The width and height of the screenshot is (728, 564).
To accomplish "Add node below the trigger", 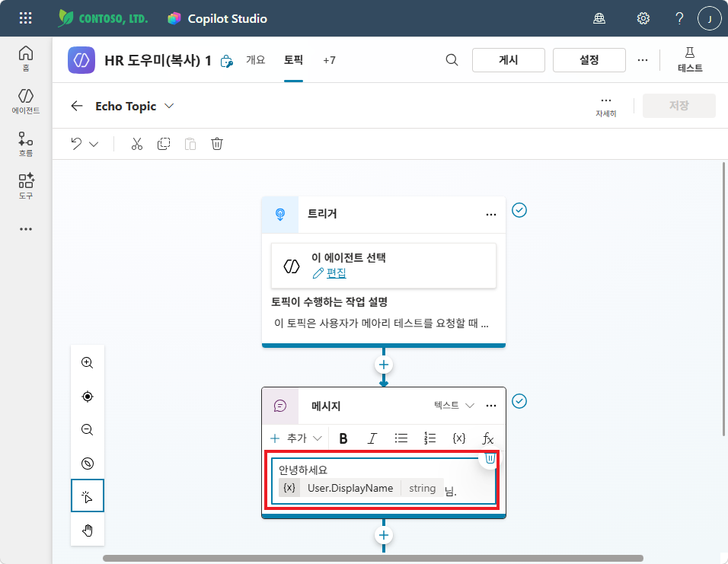I will [384, 365].
